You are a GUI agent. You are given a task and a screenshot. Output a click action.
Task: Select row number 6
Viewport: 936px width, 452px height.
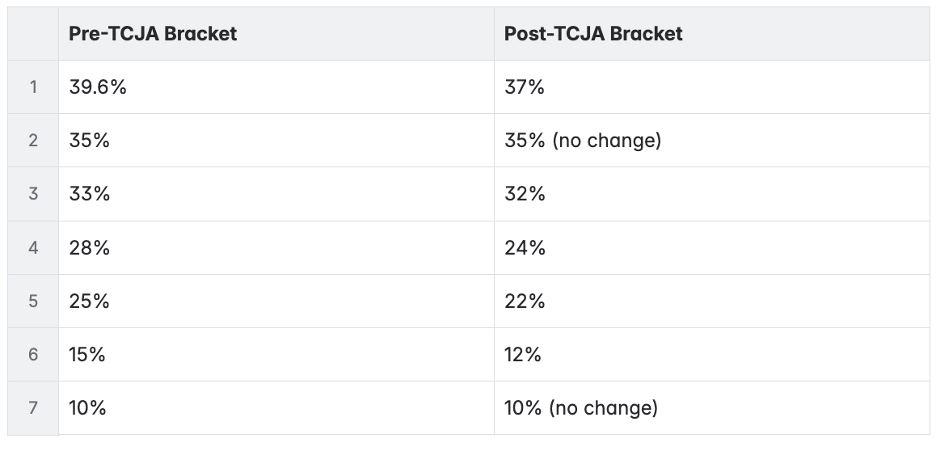tap(33, 354)
